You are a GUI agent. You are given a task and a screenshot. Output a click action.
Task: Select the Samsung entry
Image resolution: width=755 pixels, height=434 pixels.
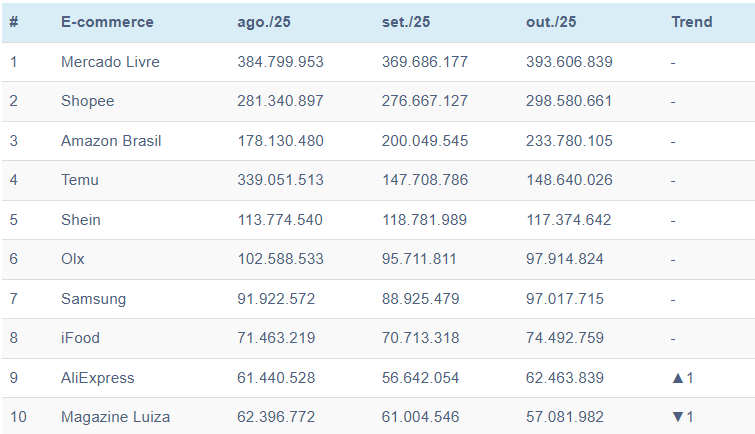pos(90,299)
